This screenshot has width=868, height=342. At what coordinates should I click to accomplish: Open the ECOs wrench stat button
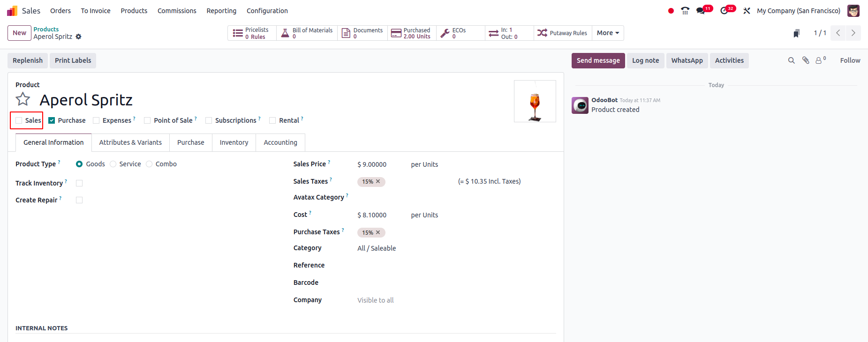[460, 33]
